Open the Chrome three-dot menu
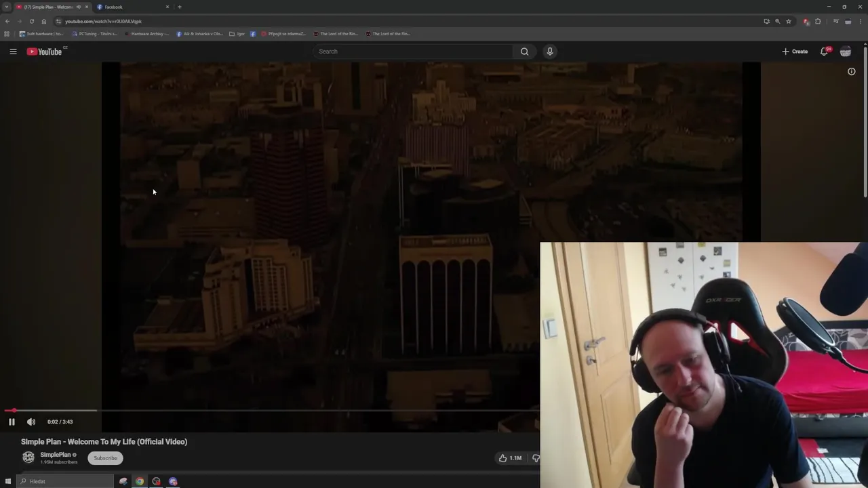Screen dimensions: 868x488 pos(860,21)
